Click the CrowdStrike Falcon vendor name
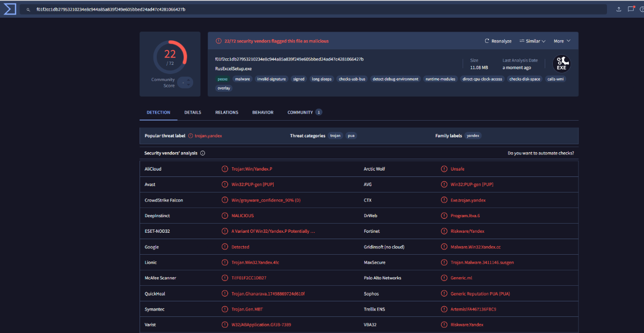 coord(164,200)
